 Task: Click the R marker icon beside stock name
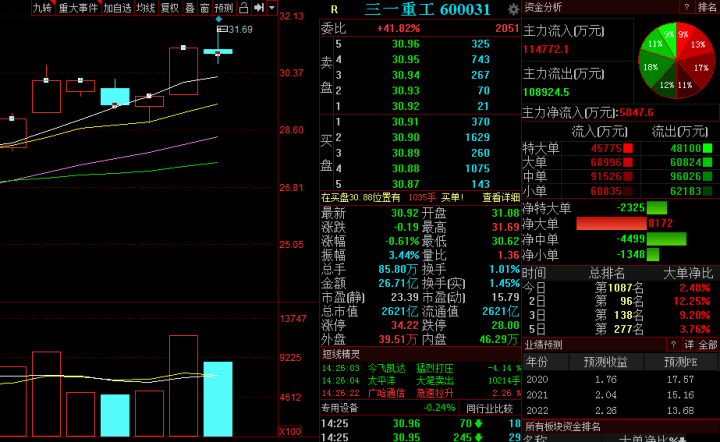click(x=334, y=9)
